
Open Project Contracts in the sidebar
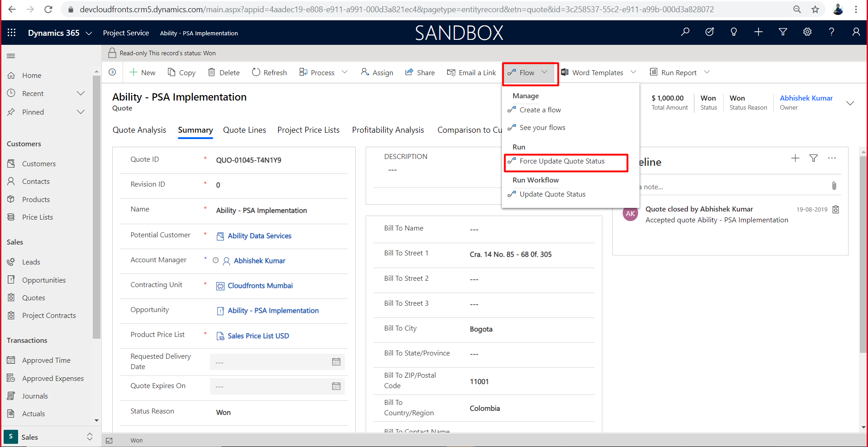[x=49, y=315]
